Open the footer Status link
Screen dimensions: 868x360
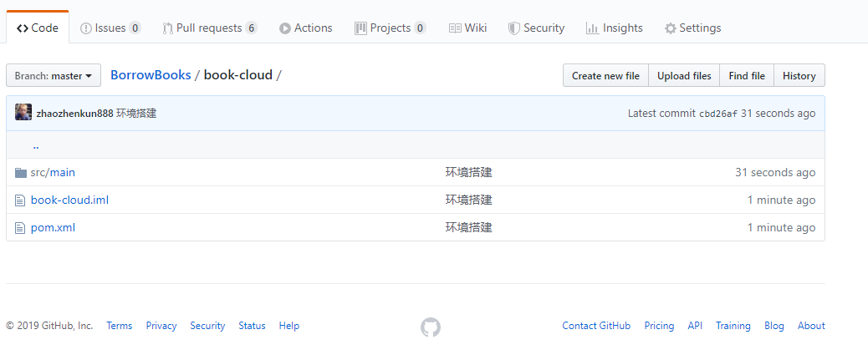click(252, 326)
